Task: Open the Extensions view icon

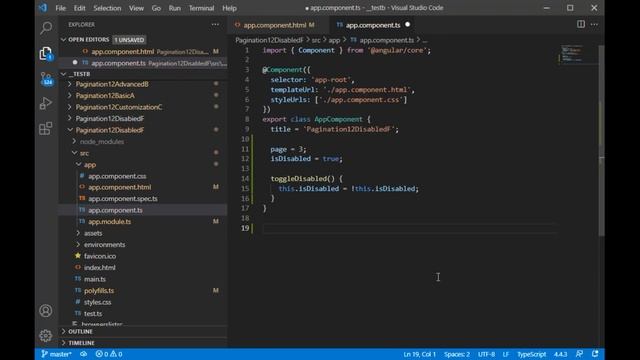Action: coord(46,129)
